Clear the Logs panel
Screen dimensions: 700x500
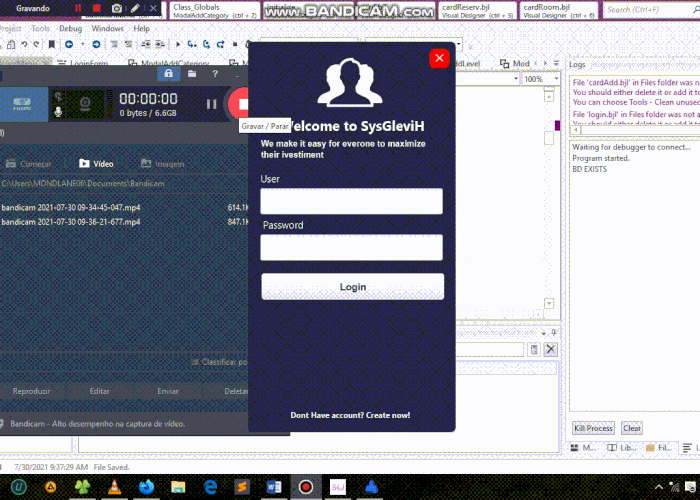[632, 428]
